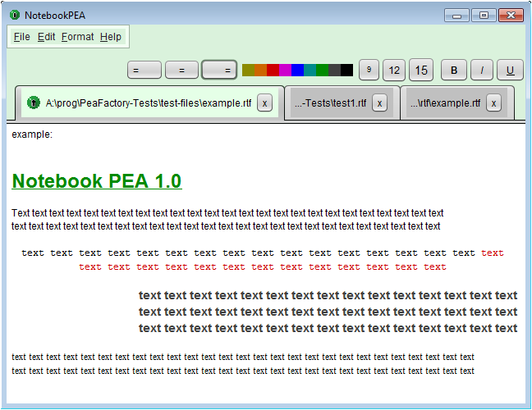Click the 'example:' text line
This screenshot has width=532, height=410.
click(x=32, y=134)
